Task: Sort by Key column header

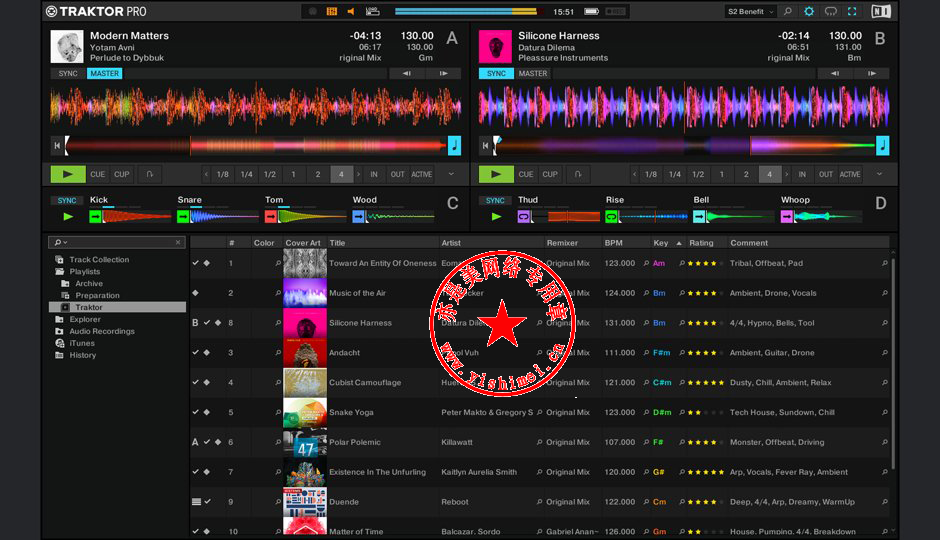Action: (x=661, y=243)
